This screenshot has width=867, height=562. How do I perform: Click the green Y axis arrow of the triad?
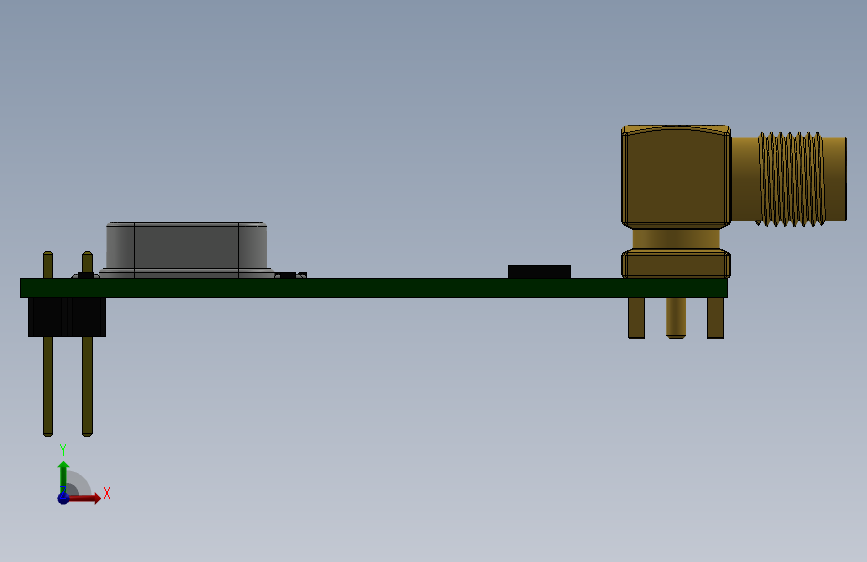pos(64,476)
